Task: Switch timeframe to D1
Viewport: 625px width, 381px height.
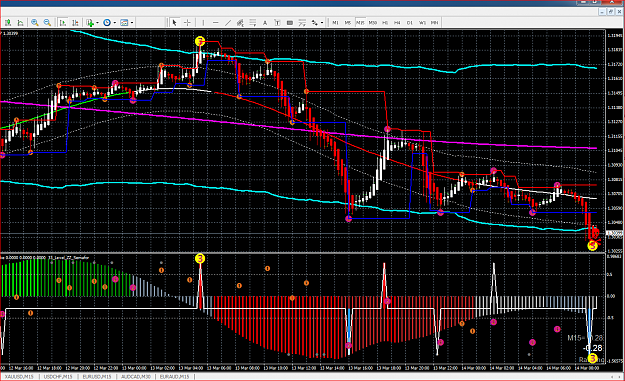Action: tap(410, 23)
